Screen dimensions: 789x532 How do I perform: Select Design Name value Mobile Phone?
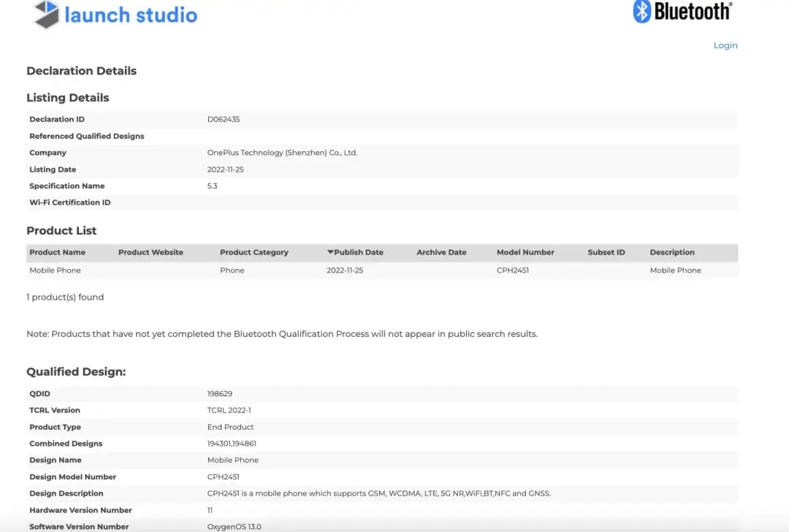click(233, 460)
